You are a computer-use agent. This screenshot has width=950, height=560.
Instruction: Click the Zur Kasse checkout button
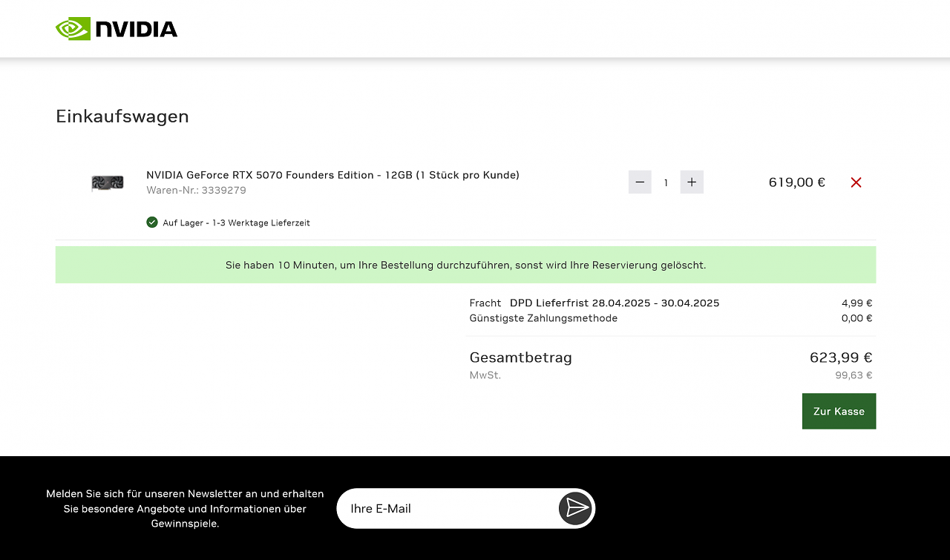(x=839, y=411)
